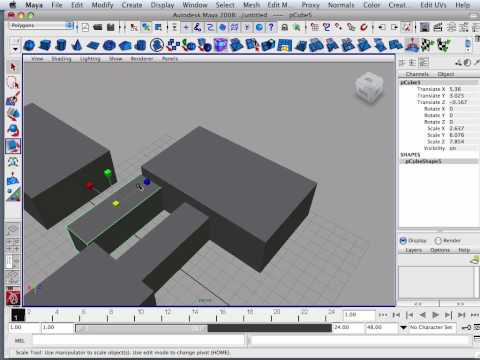This screenshot has height=360, width=480.
Task: Click the Open Scene folder icon
Action: [x=98, y=27]
